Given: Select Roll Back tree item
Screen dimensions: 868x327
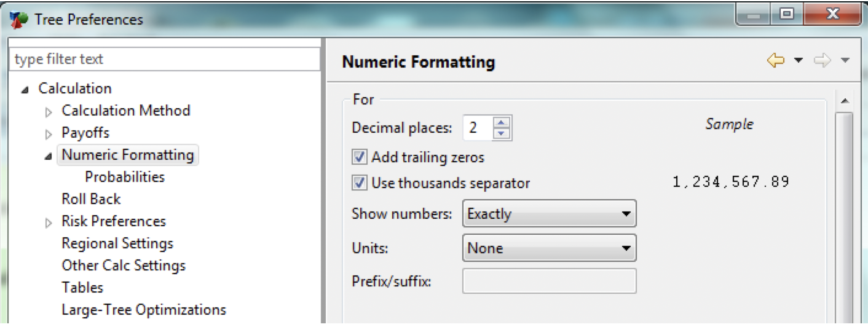Looking at the screenshot, I should point(91,199).
